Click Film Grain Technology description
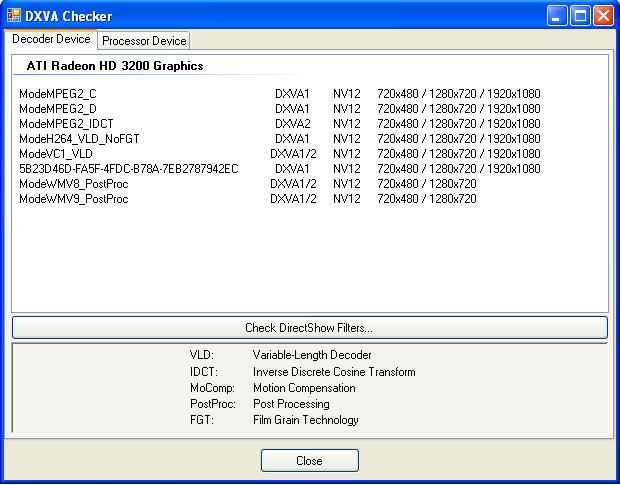The image size is (620, 485). point(306,420)
